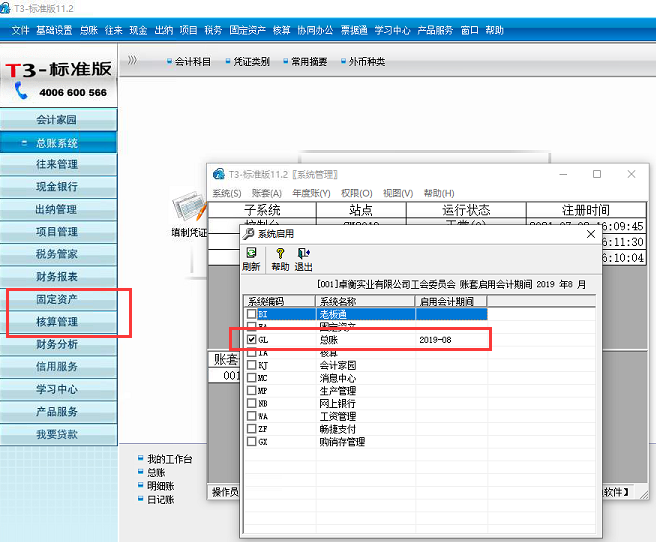Open 我要贷款 in the sidebar

58,434
